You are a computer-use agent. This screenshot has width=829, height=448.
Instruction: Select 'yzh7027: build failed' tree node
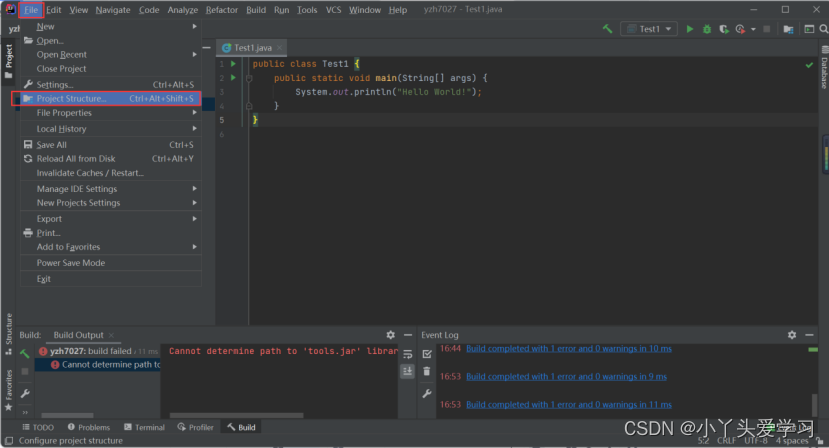pos(97,351)
